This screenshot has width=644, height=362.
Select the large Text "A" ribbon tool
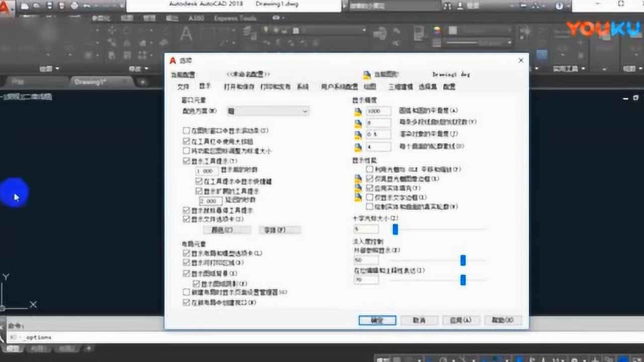(x=186, y=34)
